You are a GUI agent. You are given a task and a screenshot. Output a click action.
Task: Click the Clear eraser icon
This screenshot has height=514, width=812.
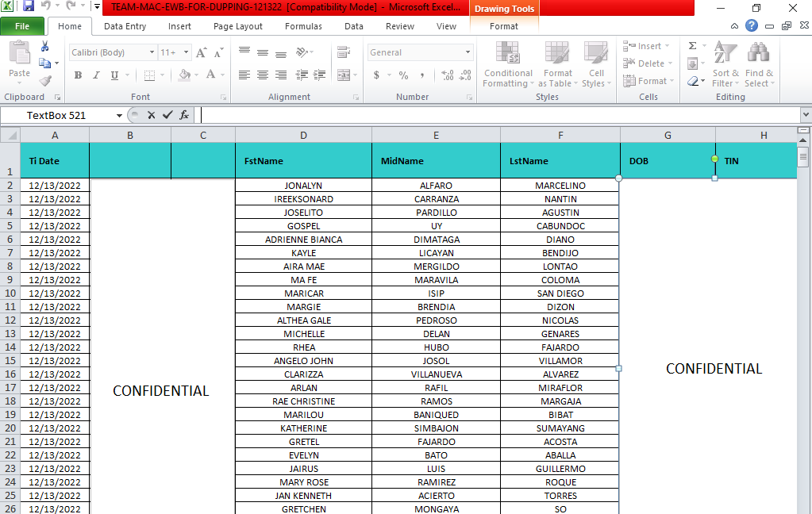click(x=693, y=81)
